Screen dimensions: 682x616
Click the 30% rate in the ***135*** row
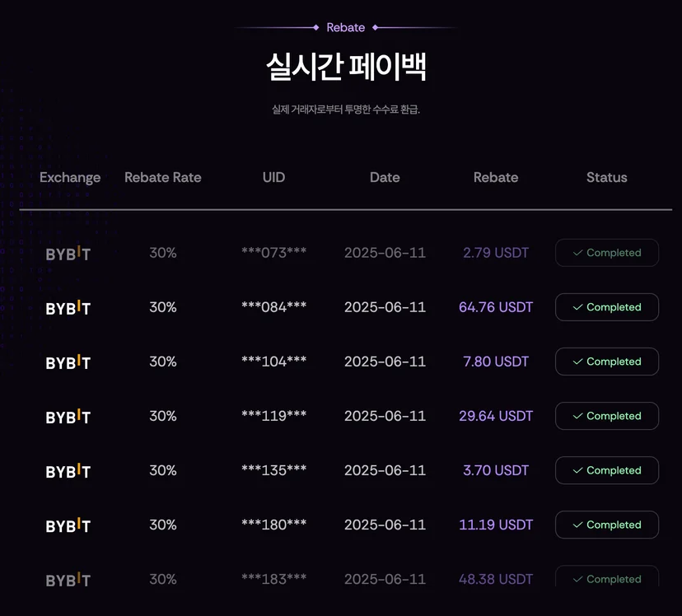tap(163, 470)
